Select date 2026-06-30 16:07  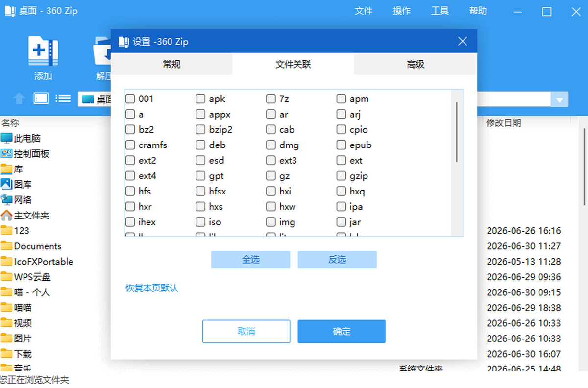(x=524, y=354)
